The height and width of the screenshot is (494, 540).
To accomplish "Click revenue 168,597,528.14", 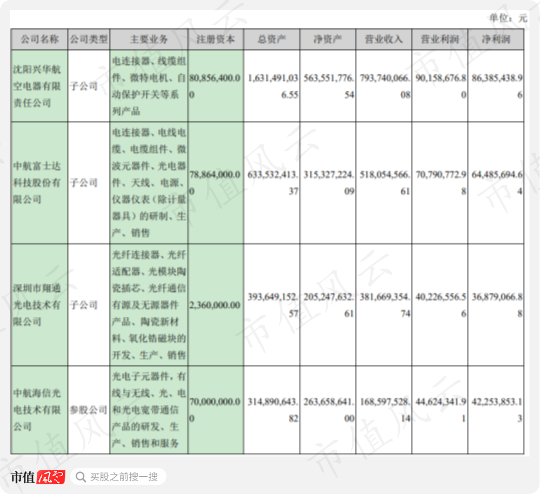I will (x=385, y=410).
